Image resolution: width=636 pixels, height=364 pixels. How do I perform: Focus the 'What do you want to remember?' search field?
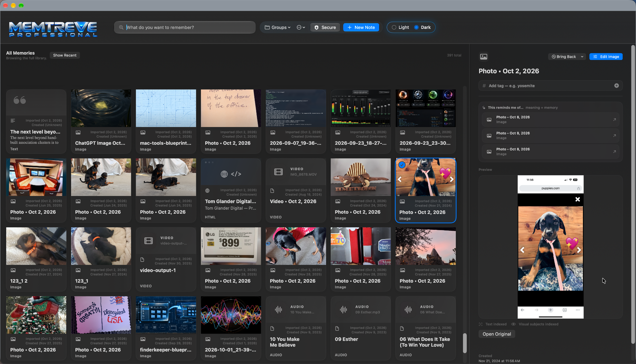pos(185,27)
